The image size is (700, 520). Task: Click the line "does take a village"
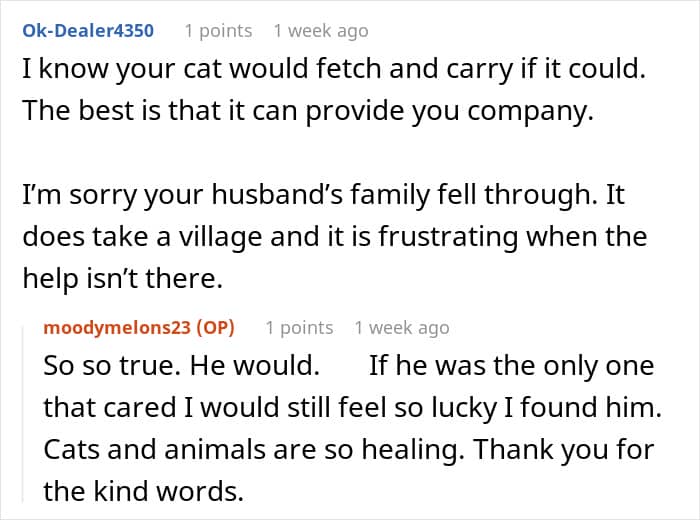click(x=335, y=238)
